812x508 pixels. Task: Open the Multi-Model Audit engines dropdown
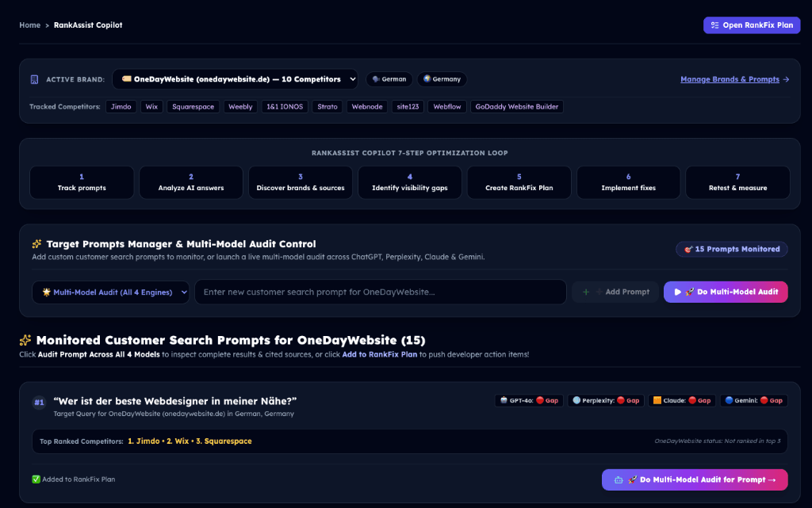pos(111,292)
